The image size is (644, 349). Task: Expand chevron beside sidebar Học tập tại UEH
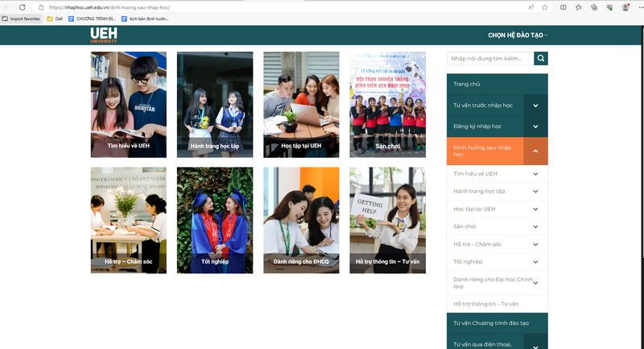pyautogui.click(x=535, y=210)
